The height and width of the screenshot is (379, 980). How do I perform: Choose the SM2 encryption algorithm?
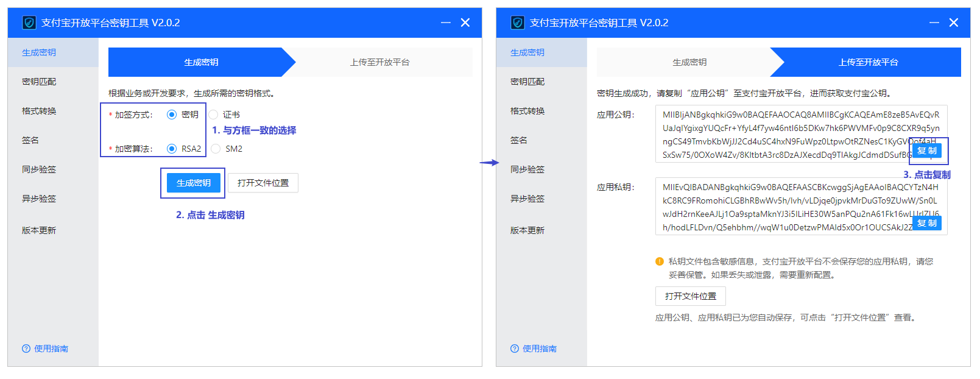(216, 149)
